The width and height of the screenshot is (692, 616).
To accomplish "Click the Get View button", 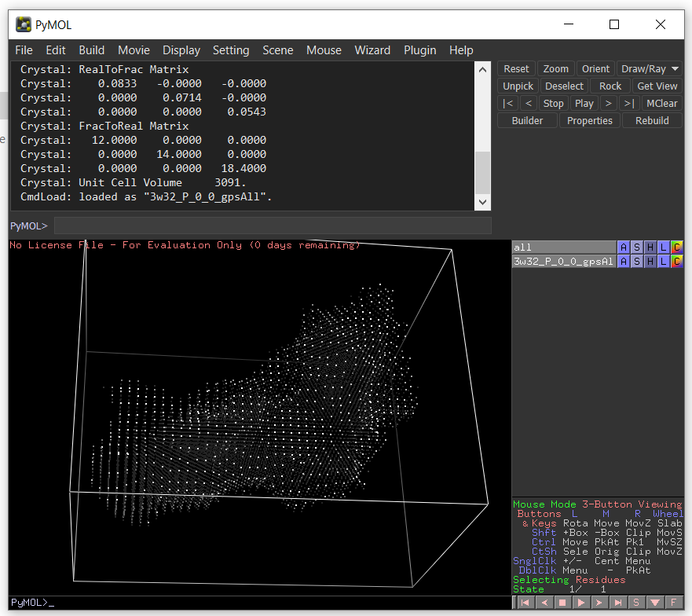I will (x=657, y=86).
